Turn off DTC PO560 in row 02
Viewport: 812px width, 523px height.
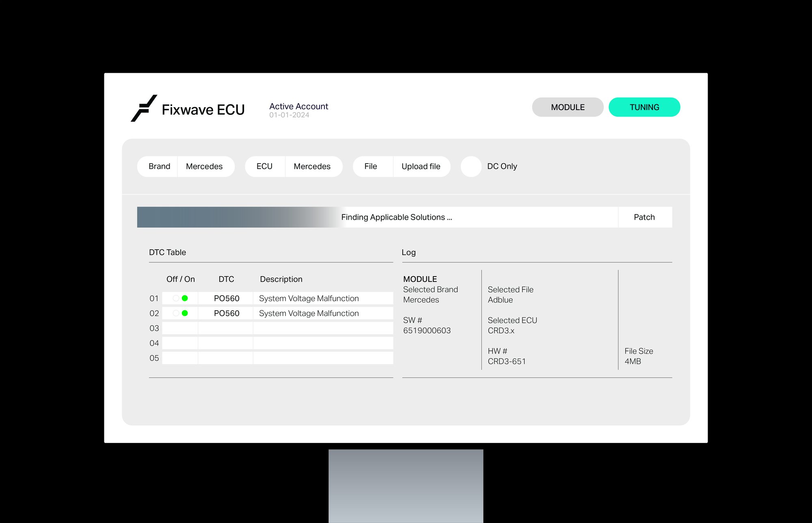pyautogui.click(x=176, y=313)
